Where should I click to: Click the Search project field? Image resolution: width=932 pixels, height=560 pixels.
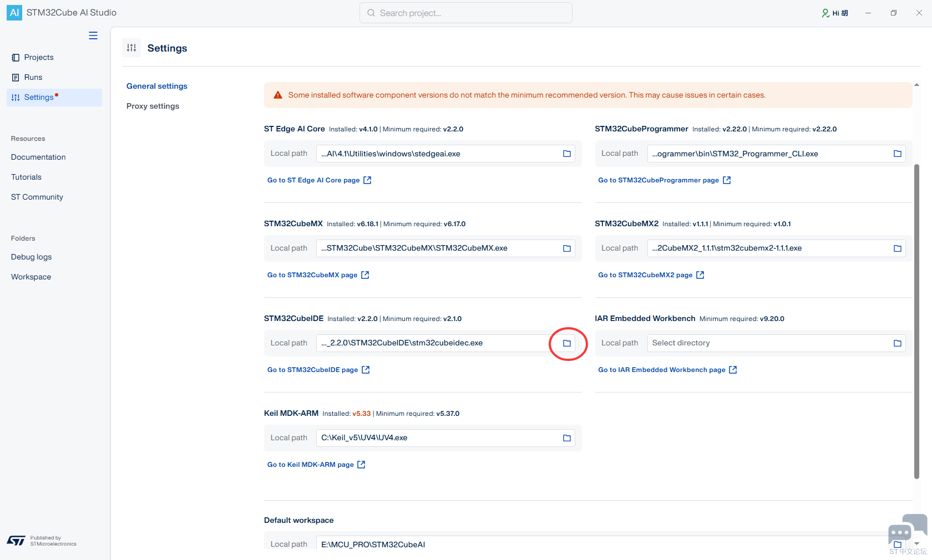[466, 13]
